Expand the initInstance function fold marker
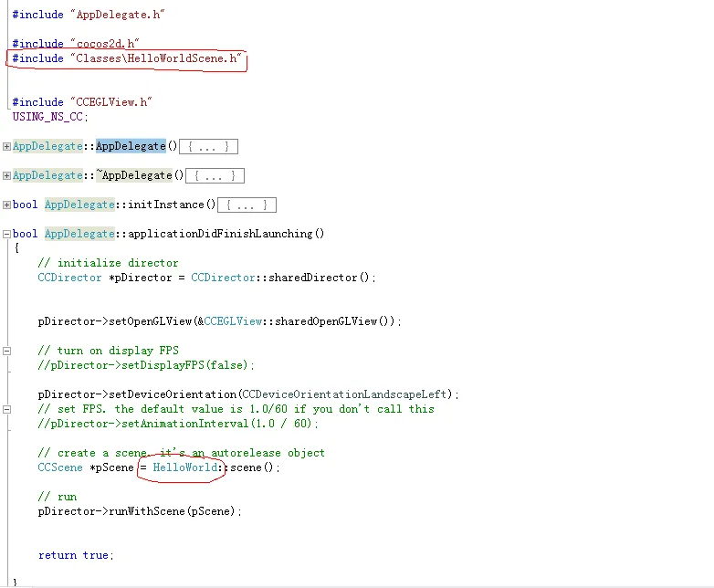714x588 pixels. [x=7, y=205]
